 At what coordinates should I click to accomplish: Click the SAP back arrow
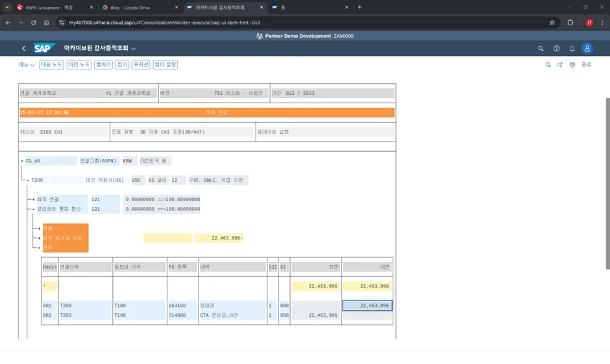pyautogui.click(x=23, y=49)
